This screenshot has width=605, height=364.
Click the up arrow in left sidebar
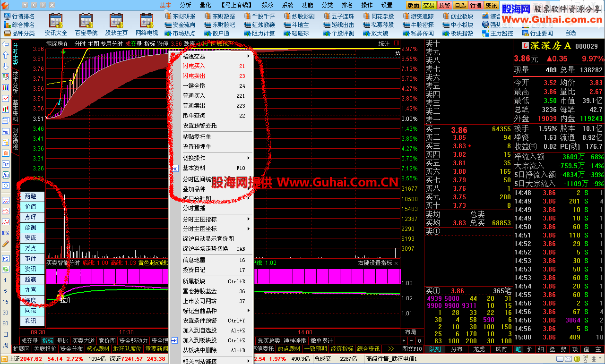click(5, 55)
